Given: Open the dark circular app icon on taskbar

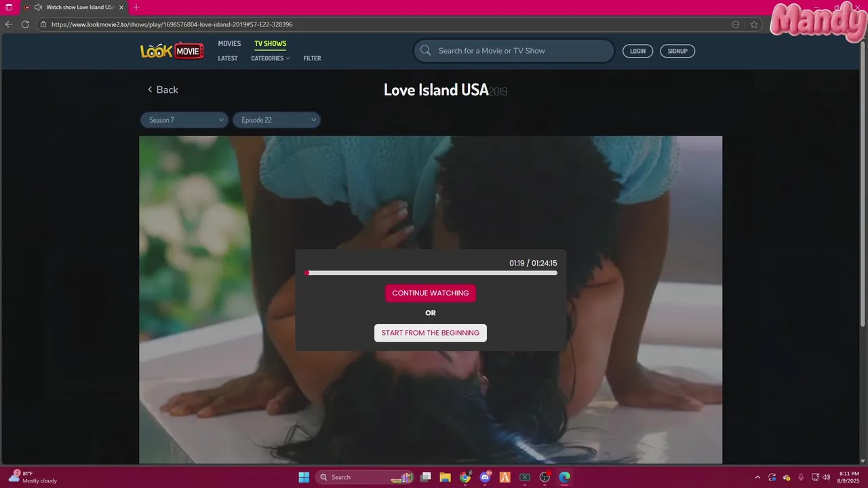Looking at the screenshot, I should 545,477.
